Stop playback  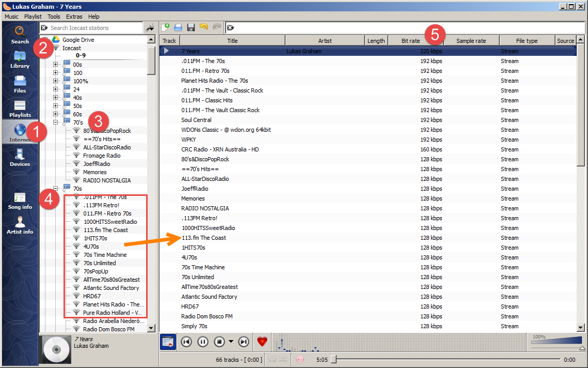tap(219, 342)
